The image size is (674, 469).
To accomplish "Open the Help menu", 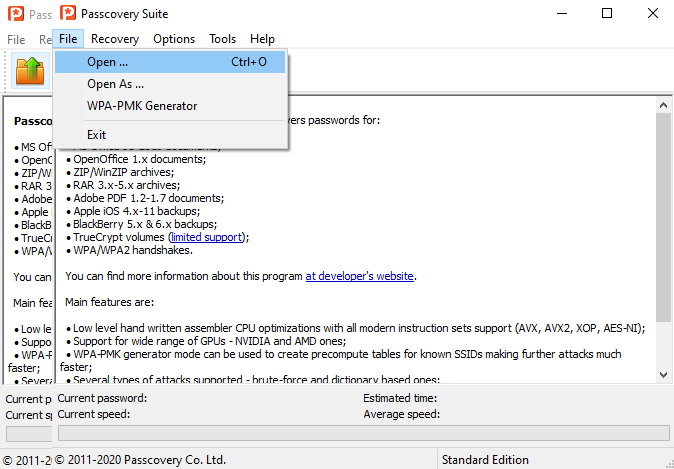I will (x=262, y=39).
